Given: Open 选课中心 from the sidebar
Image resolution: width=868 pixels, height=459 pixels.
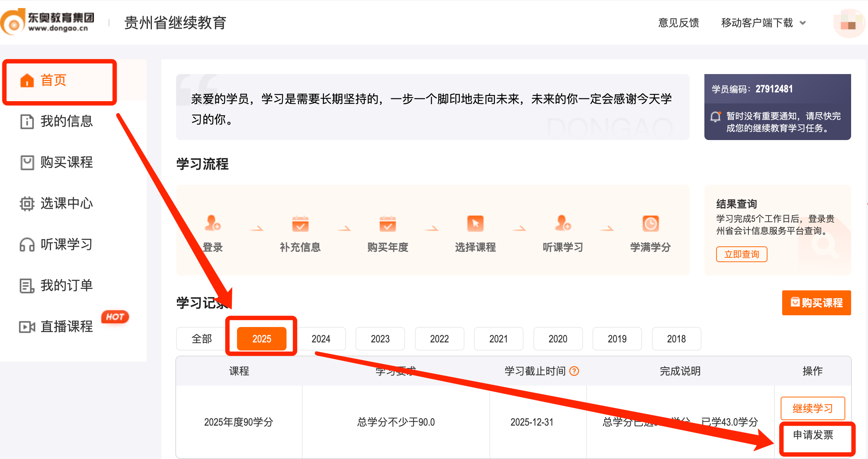Looking at the screenshot, I should 27,204.
